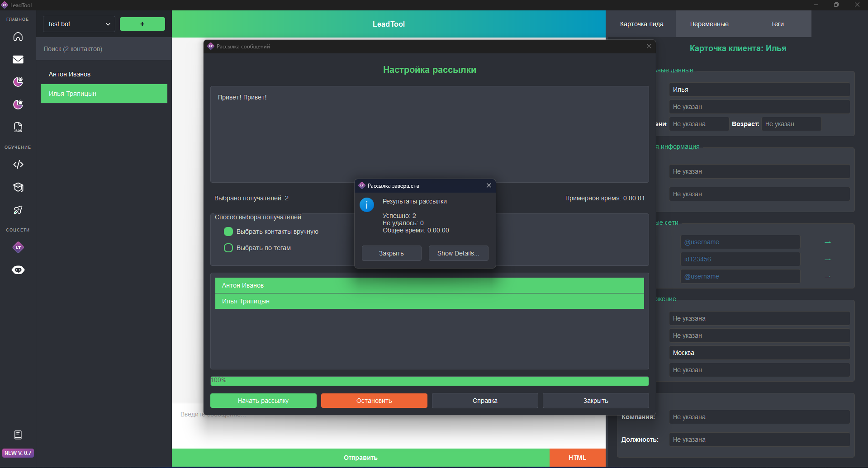Click Закрыть in results dialog
This screenshot has width=868, height=468.
point(392,253)
